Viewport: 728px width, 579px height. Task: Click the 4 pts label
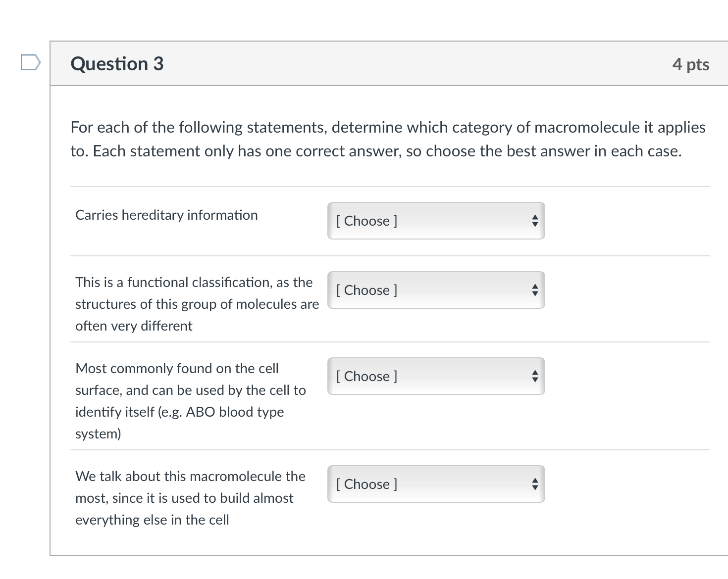coord(690,64)
